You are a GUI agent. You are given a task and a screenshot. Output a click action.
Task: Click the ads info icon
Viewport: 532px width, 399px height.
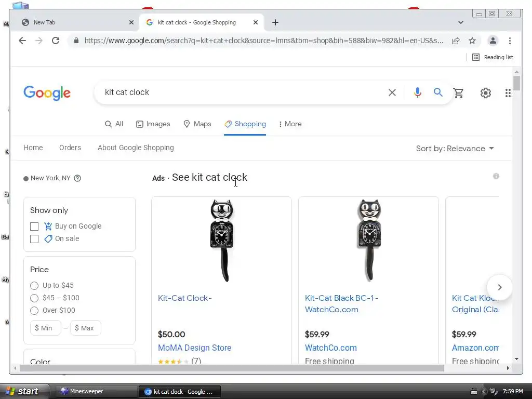[496, 176]
